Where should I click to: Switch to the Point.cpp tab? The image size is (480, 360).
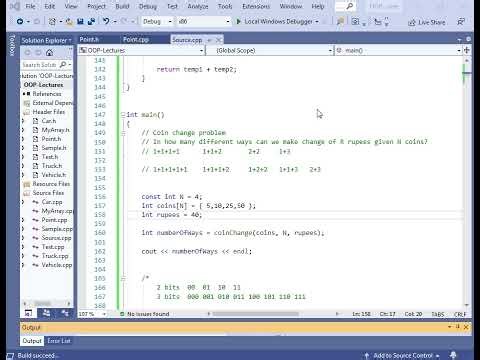[136, 40]
